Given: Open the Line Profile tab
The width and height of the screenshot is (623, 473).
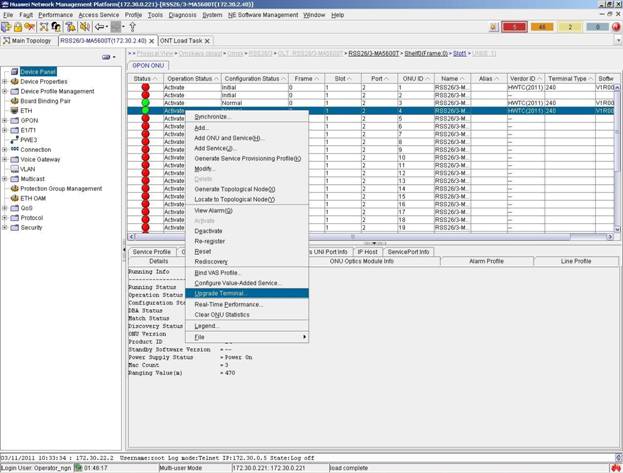Looking at the screenshot, I should 576,261.
